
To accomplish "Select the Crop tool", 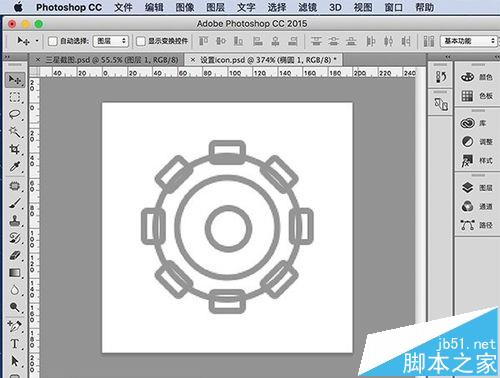I will click(x=15, y=149).
